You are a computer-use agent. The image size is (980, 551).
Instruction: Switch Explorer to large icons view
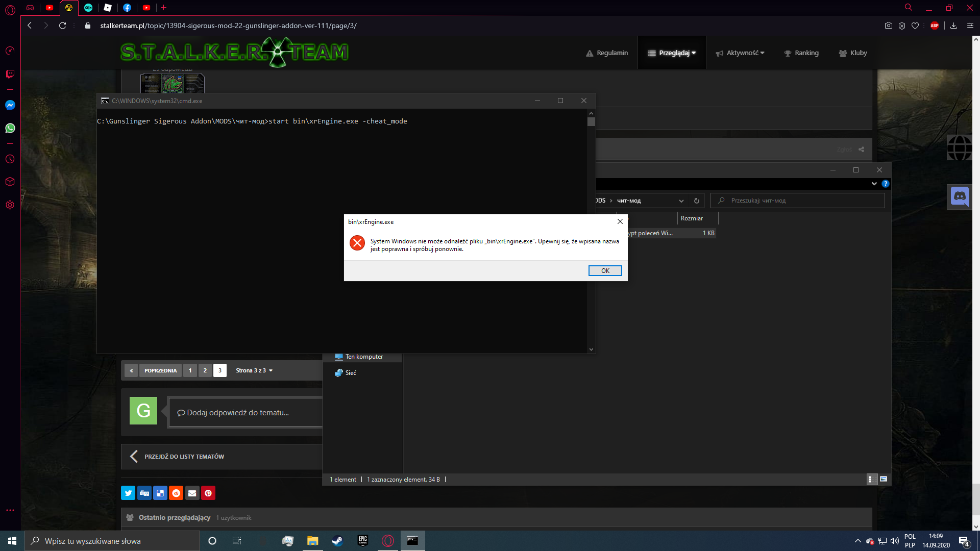coord(884,479)
